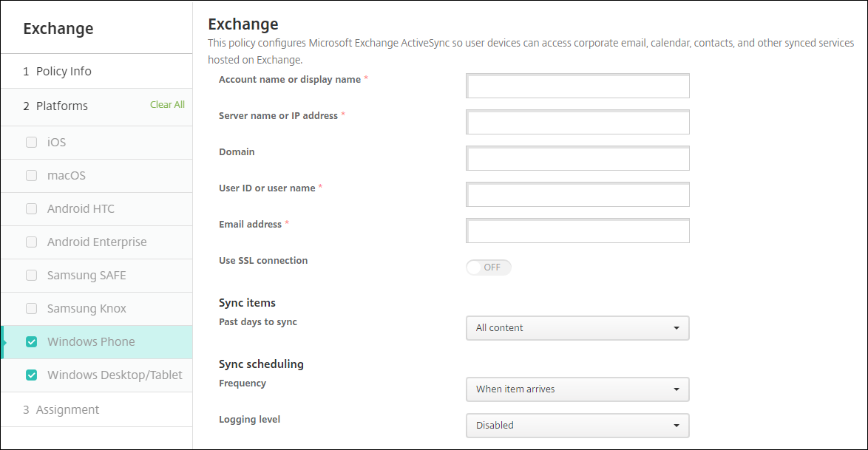Check the iOS platform checkbox

31,142
